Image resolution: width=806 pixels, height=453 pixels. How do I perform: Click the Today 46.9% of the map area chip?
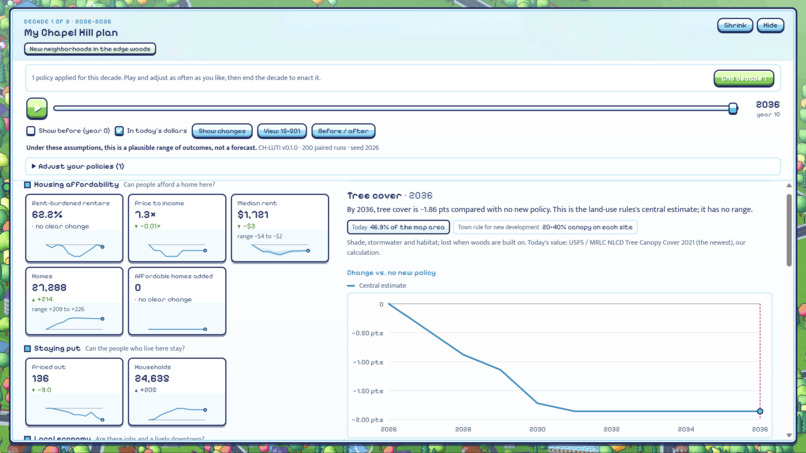pos(398,227)
